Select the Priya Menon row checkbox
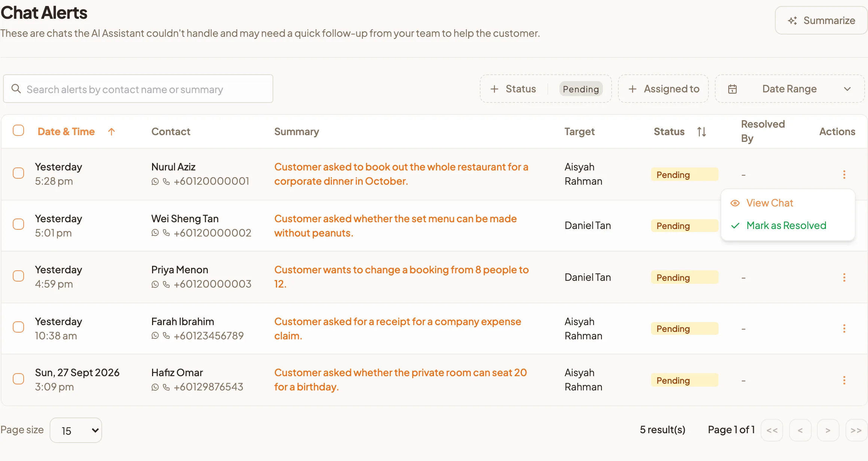 coord(18,276)
